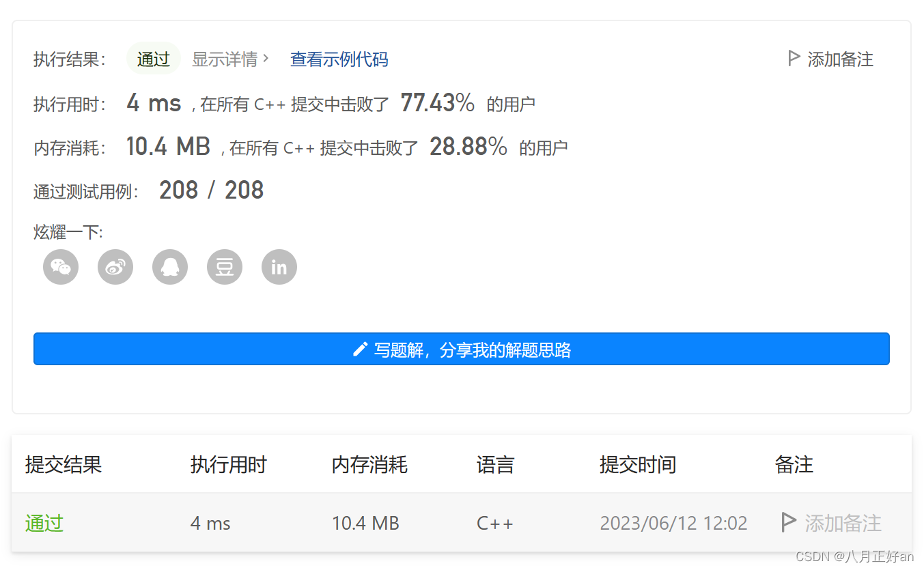Click the 28.88% memory percentile
This screenshot has height=570, width=924.
point(468,146)
